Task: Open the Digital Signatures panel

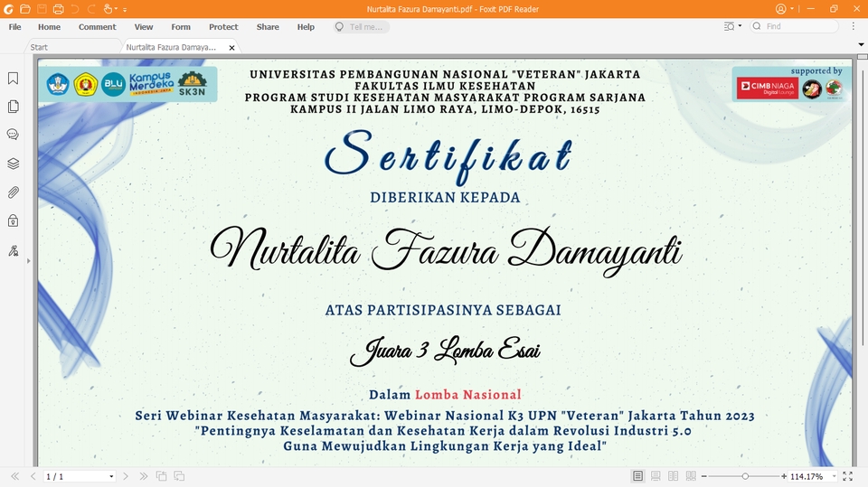Action: click(x=14, y=250)
